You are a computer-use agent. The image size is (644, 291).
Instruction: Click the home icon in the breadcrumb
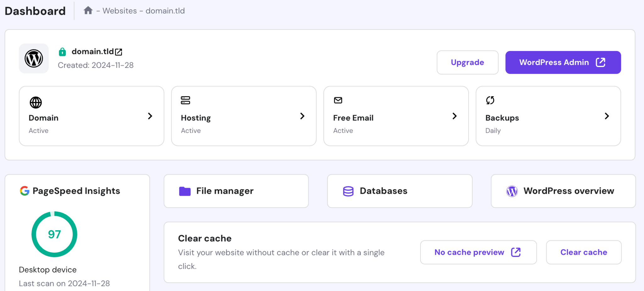coord(88,10)
